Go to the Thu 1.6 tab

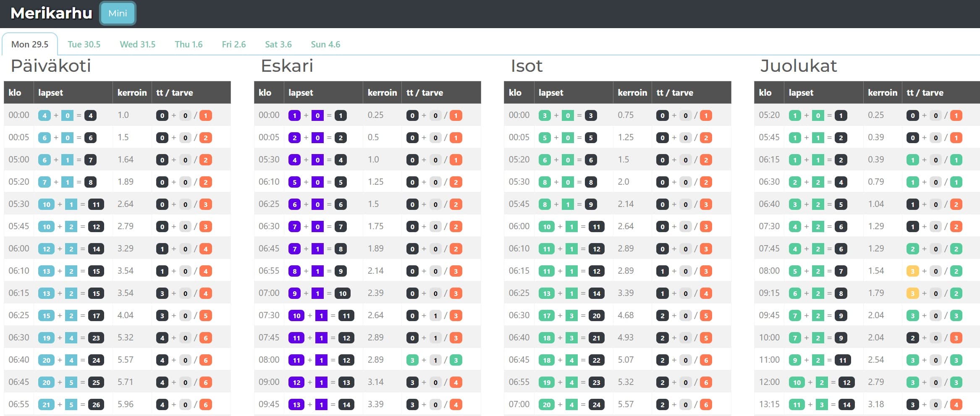(x=189, y=44)
